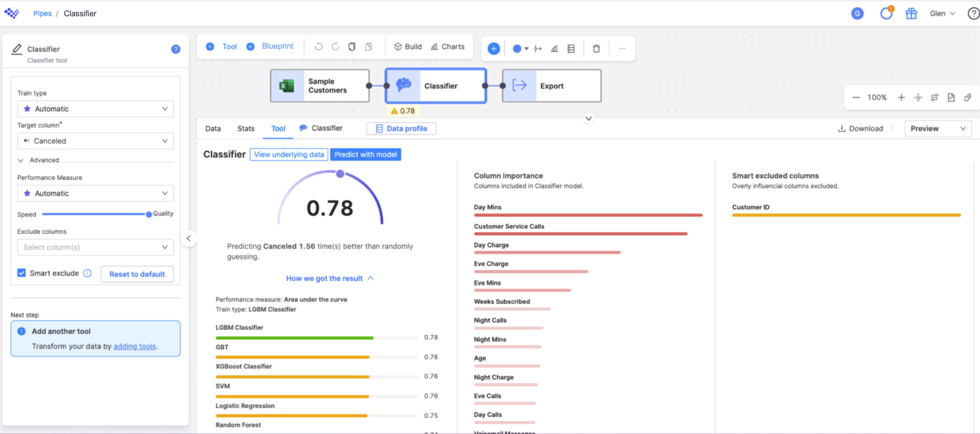The image size is (980, 434).
Task: Open the Data profile tab
Action: click(x=401, y=128)
